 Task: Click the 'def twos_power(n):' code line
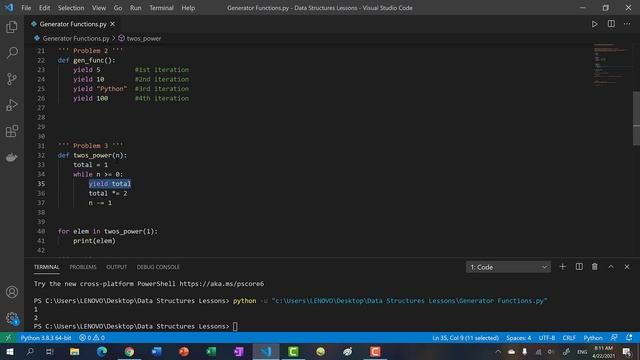click(92, 155)
